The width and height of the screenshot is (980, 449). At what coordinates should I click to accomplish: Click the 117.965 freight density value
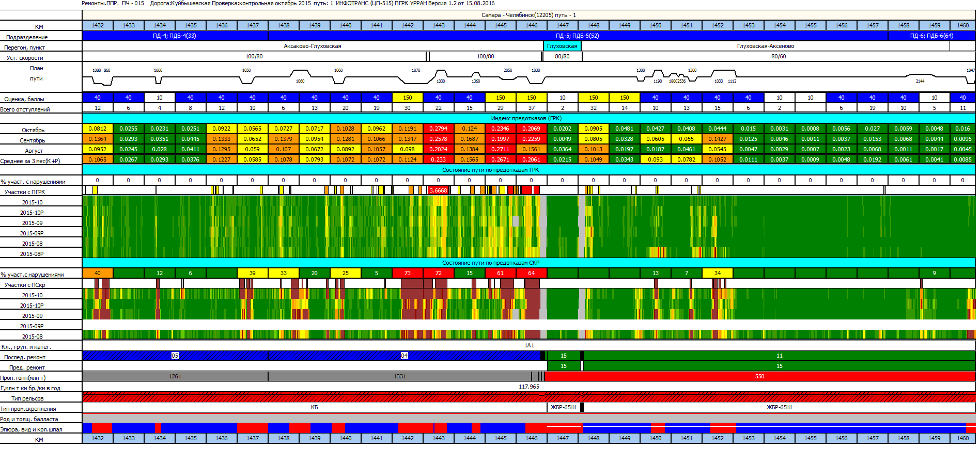point(528,387)
